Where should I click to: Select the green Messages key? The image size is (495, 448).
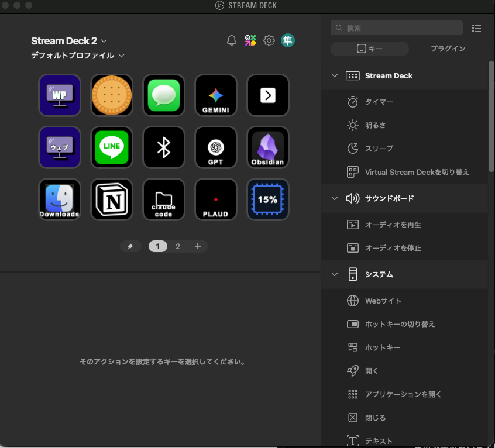coord(163,95)
